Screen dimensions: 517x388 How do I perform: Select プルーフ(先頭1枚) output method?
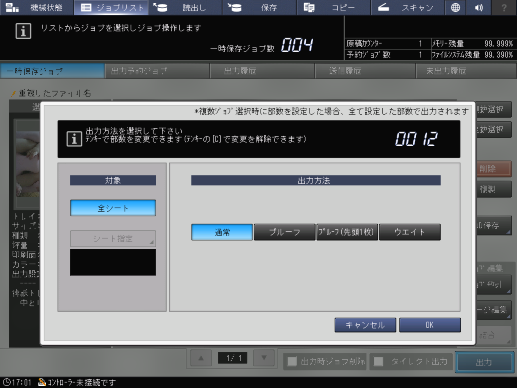(347, 232)
